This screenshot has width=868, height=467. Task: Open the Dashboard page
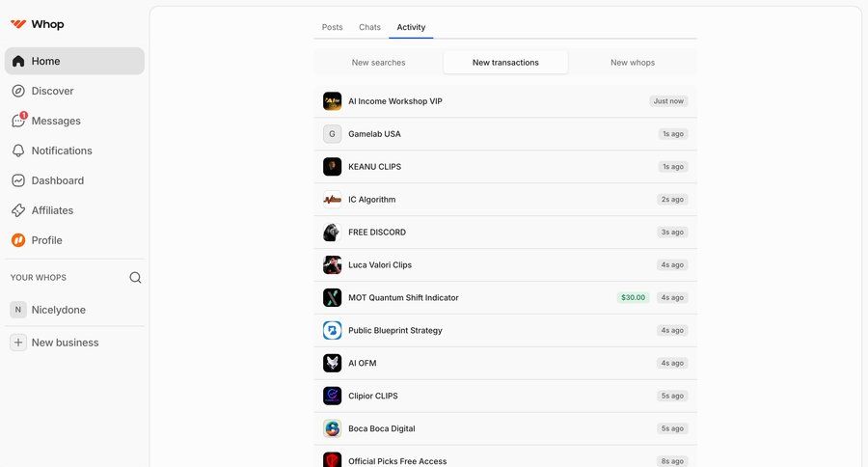(74, 180)
